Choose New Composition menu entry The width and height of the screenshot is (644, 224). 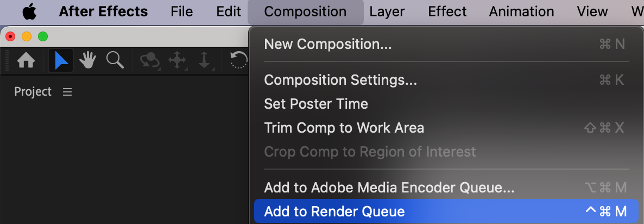[444, 44]
